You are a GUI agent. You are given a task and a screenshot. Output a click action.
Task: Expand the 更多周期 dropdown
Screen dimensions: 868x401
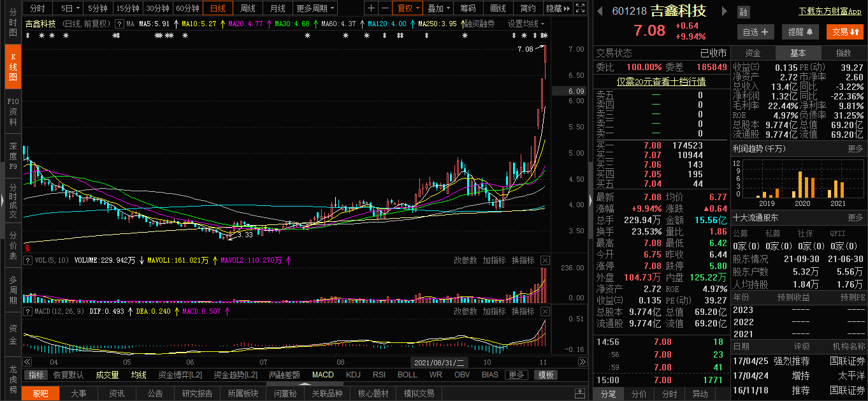(315, 8)
